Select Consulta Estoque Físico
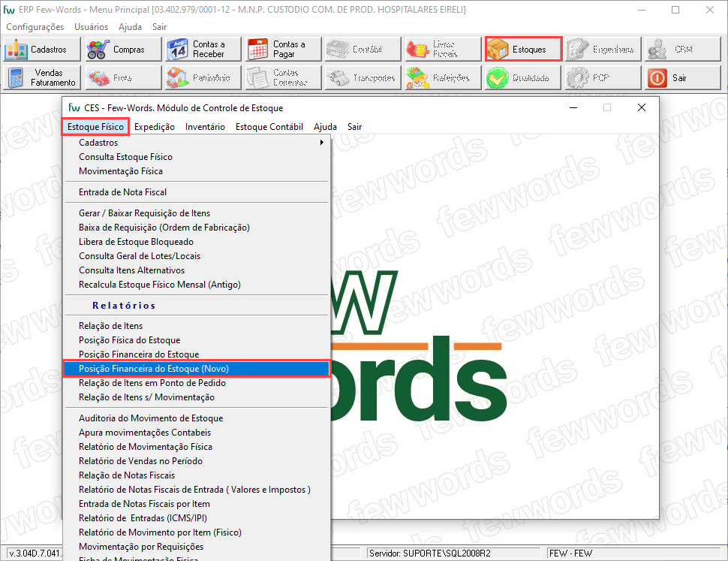 pos(197,157)
